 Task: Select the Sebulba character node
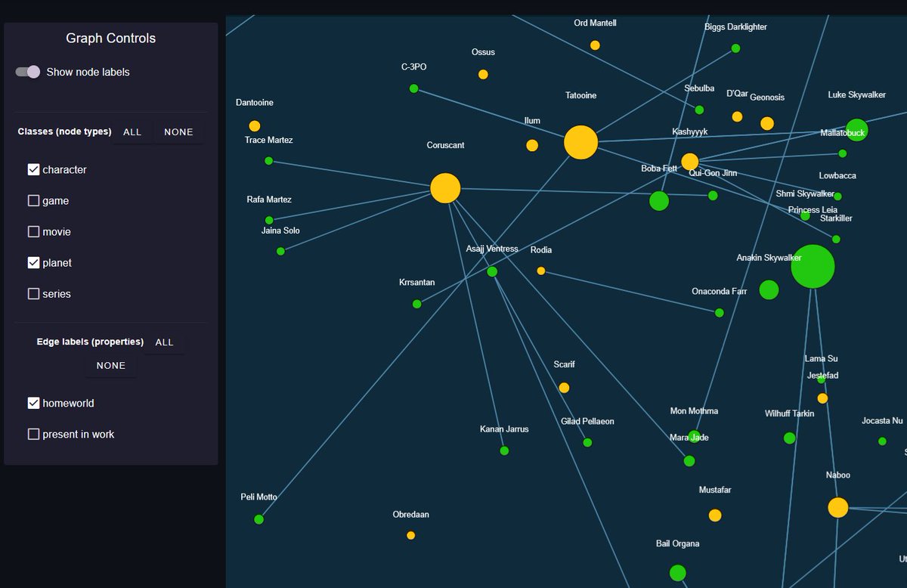coord(699,110)
